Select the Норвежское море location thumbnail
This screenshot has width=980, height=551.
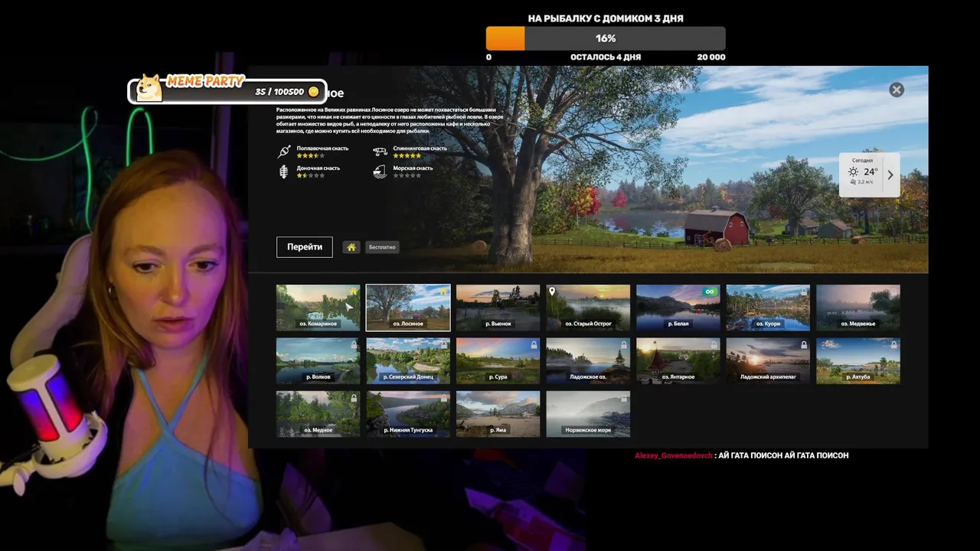pyautogui.click(x=588, y=414)
